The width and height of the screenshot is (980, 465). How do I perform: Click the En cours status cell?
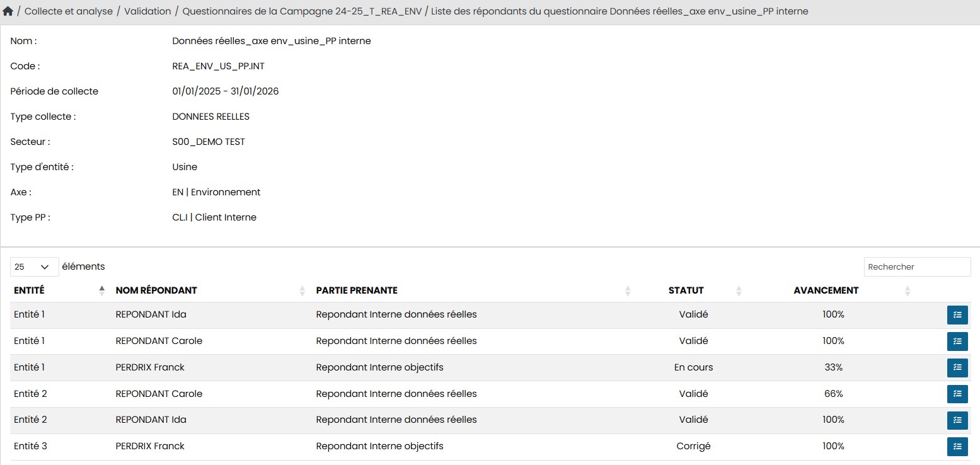[693, 367]
